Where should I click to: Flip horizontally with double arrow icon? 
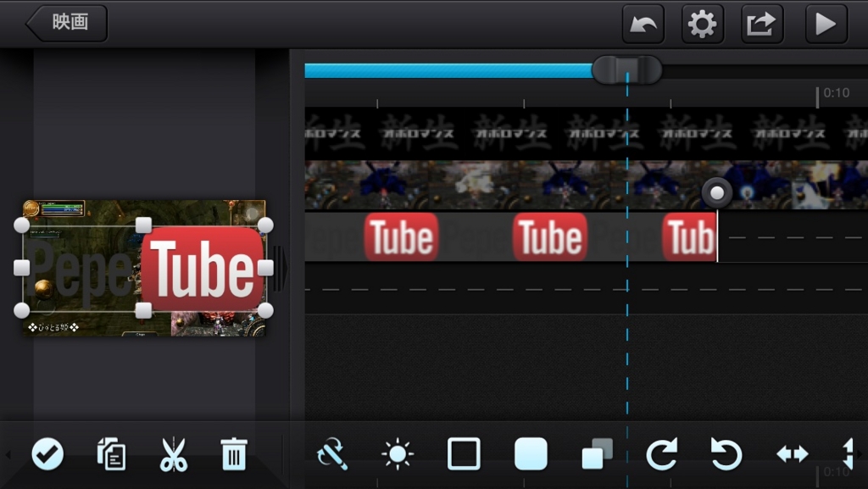coord(793,454)
